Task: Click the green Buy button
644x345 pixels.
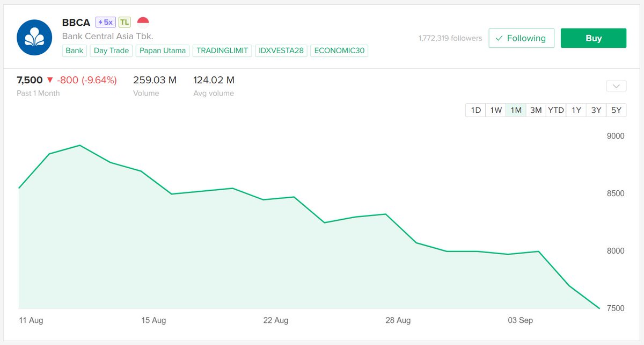Action: click(594, 38)
